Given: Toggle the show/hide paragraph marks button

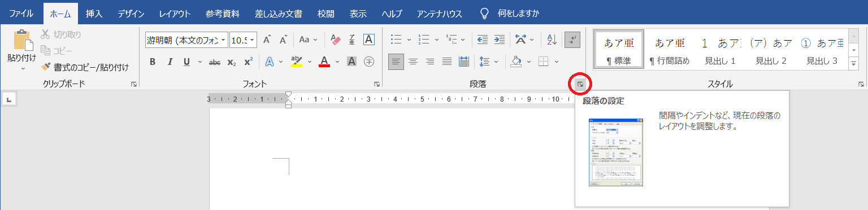Looking at the screenshot, I should tap(572, 40).
